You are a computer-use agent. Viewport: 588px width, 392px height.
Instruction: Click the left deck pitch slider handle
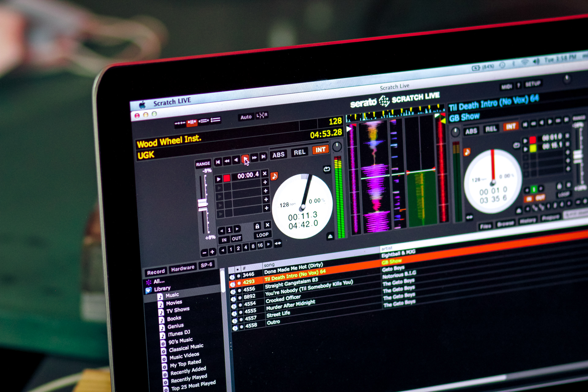202,205
